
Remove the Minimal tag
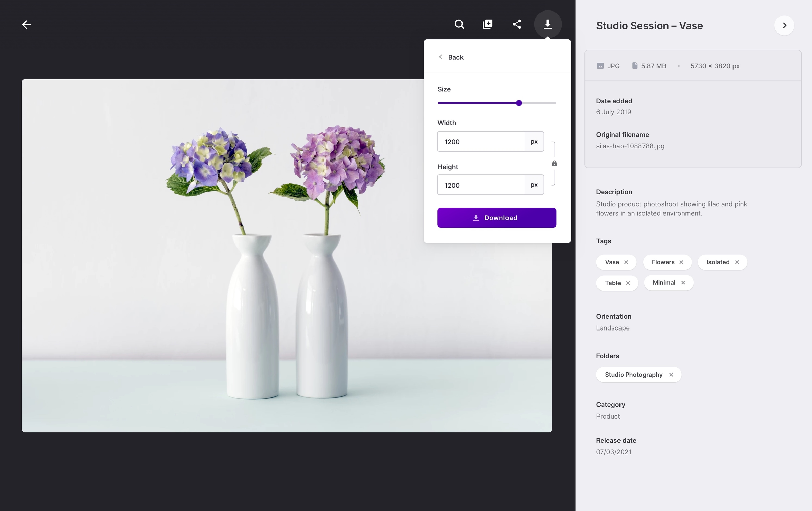(683, 282)
